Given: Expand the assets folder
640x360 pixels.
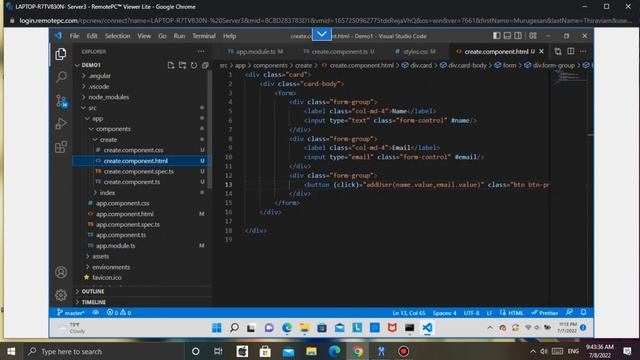Looking at the screenshot, I should [100, 256].
